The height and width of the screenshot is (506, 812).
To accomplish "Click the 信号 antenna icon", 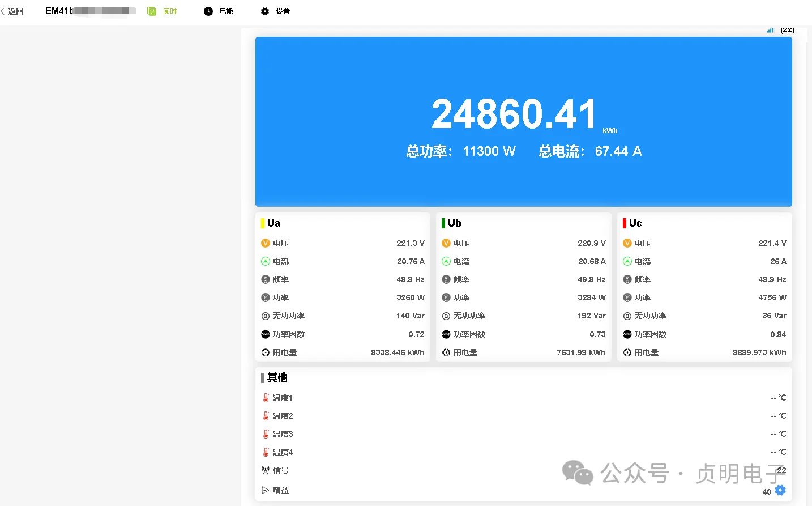I will (266, 470).
